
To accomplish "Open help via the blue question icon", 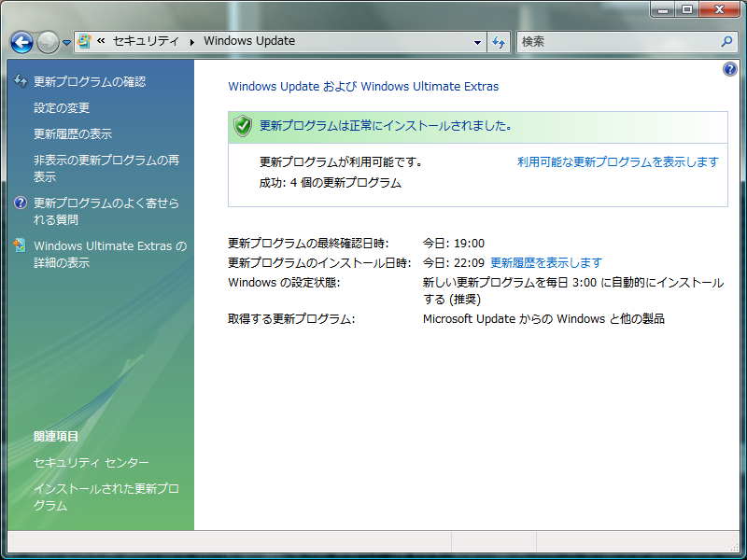I will [730, 69].
